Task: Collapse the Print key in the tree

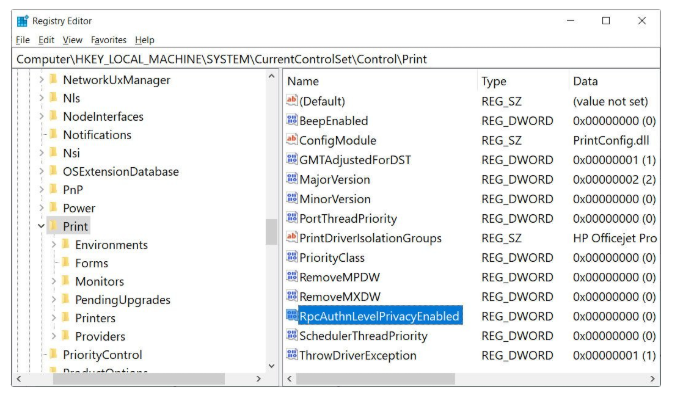Action: pos(41,227)
